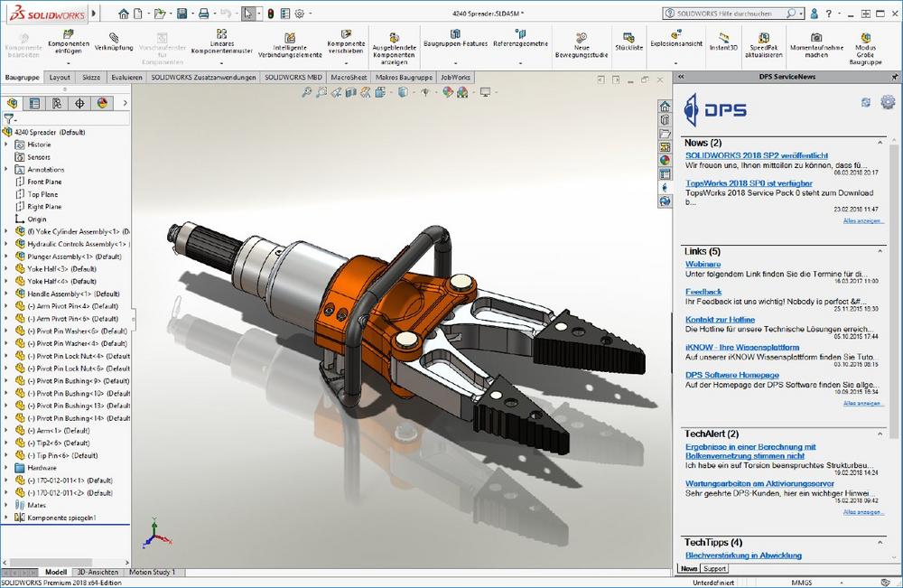This screenshot has height=588, width=903.
Task: Open the Kontakt zur Hotline link
Action: (720, 320)
